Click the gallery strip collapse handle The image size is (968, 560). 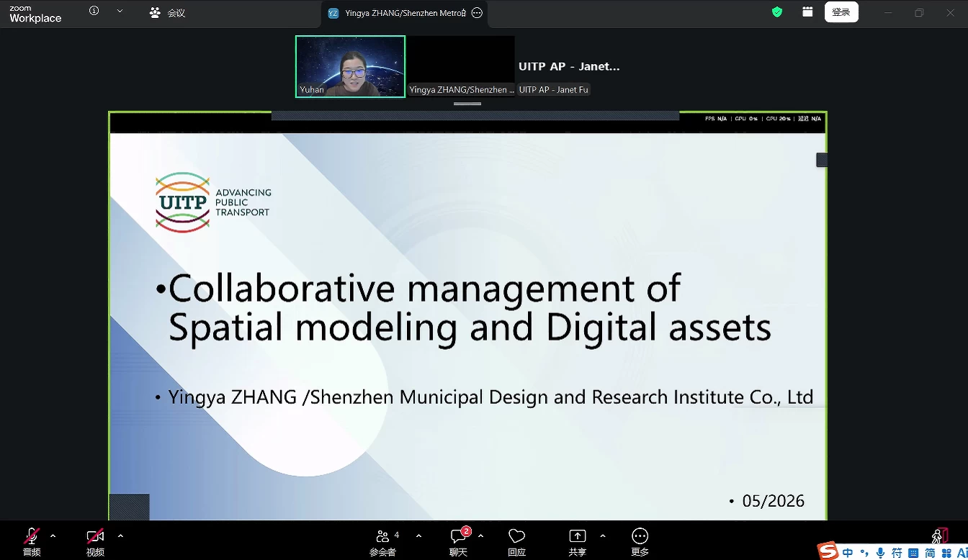click(467, 104)
